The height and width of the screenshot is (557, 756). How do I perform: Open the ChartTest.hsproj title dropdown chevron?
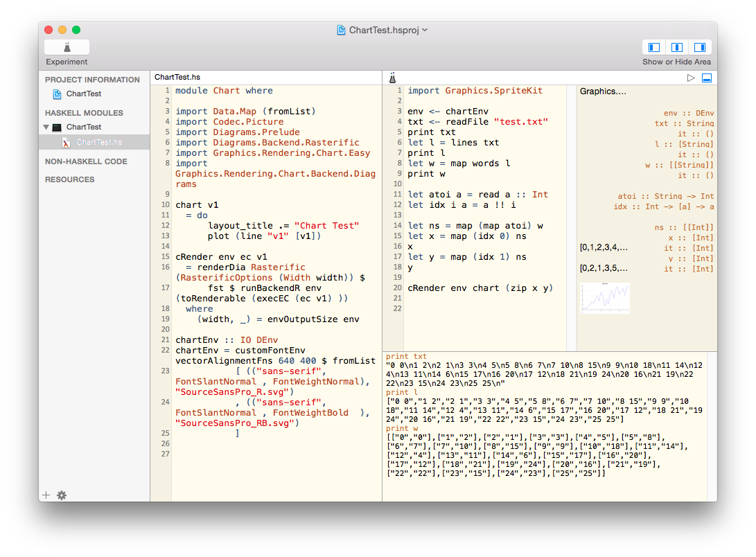(425, 30)
